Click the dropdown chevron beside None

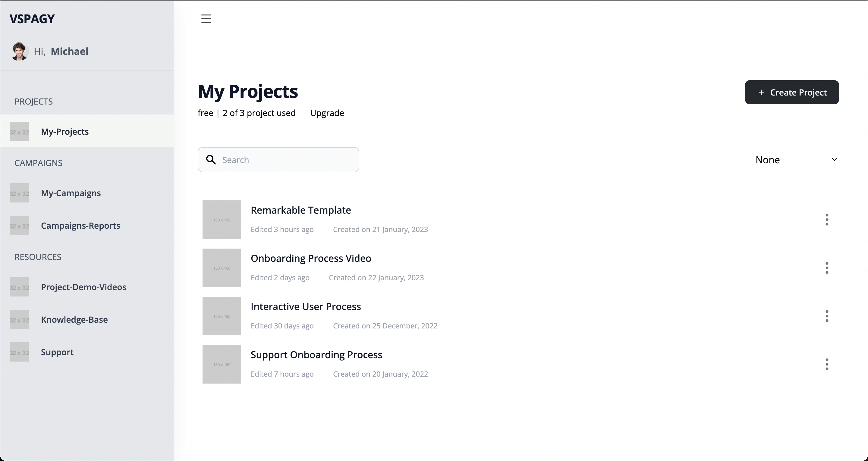pos(834,159)
